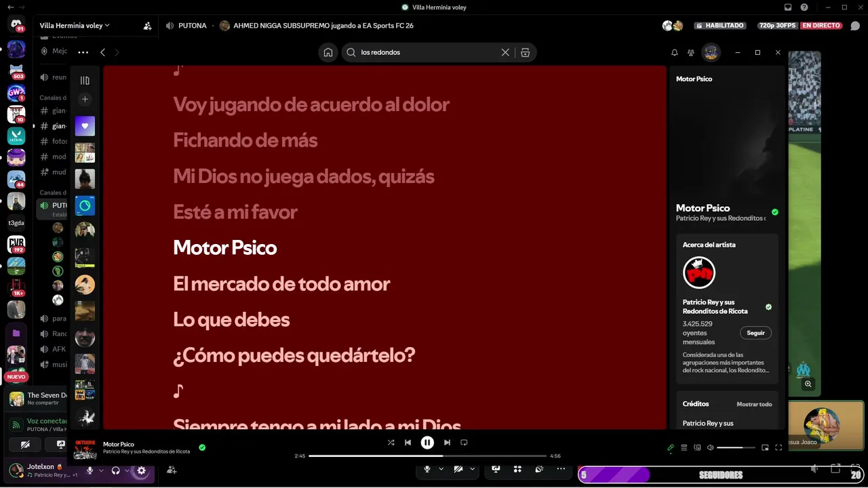Open Discord user settings gear
868x488 pixels.
141,470
